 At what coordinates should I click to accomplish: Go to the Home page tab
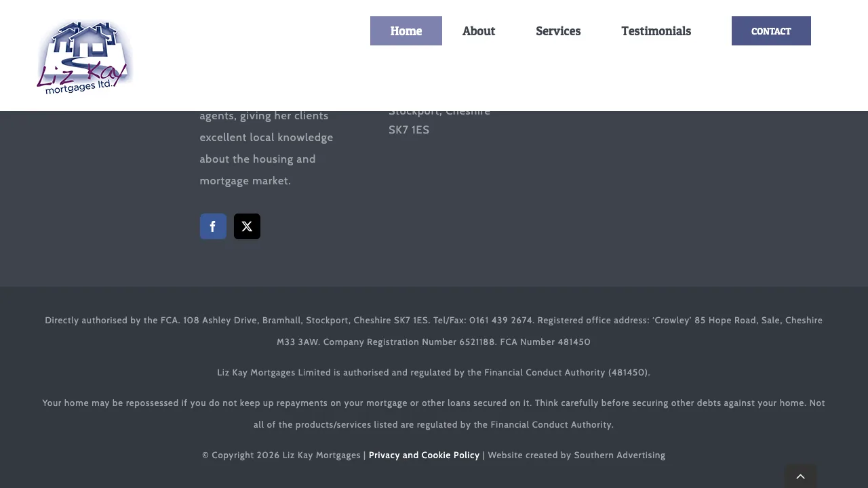click(x=406, y=31)
